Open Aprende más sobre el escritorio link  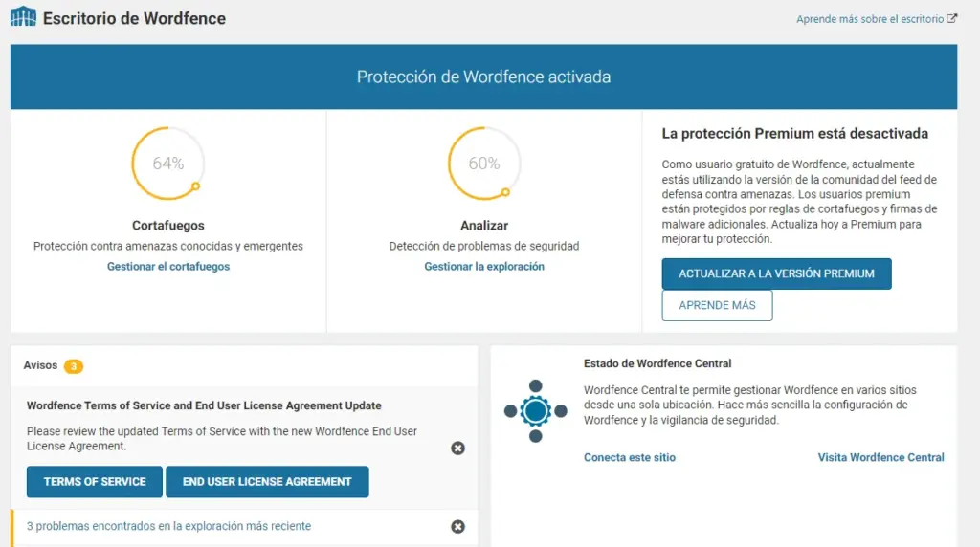click(869, 19)
